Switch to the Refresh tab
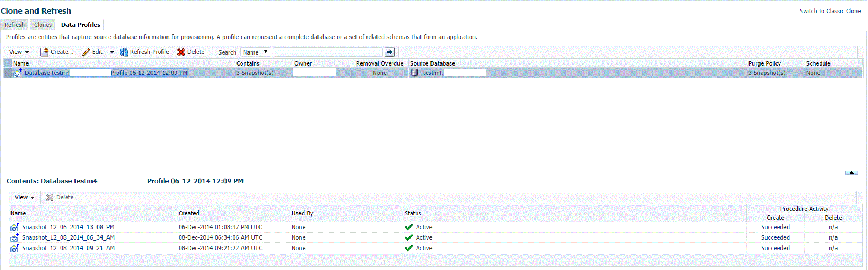868x270 pixels. point(14,25)
